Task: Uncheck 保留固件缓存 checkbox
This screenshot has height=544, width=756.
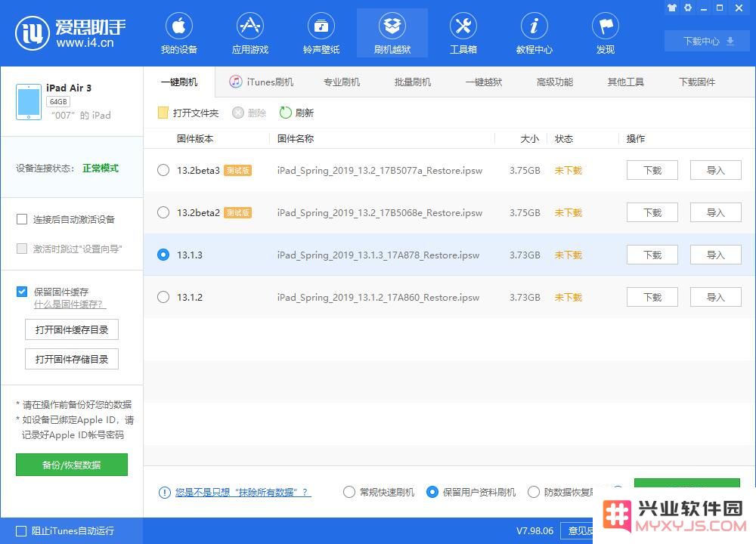Action: (x=22, y=292)
